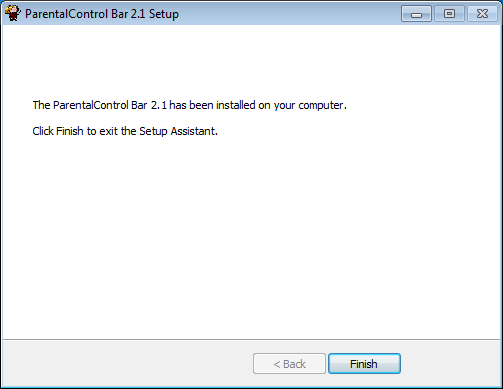Click 'ParentalControl Bar 2.1' in the installed message
This screenshot has width=503, height=389.
(x=110, y=105)
